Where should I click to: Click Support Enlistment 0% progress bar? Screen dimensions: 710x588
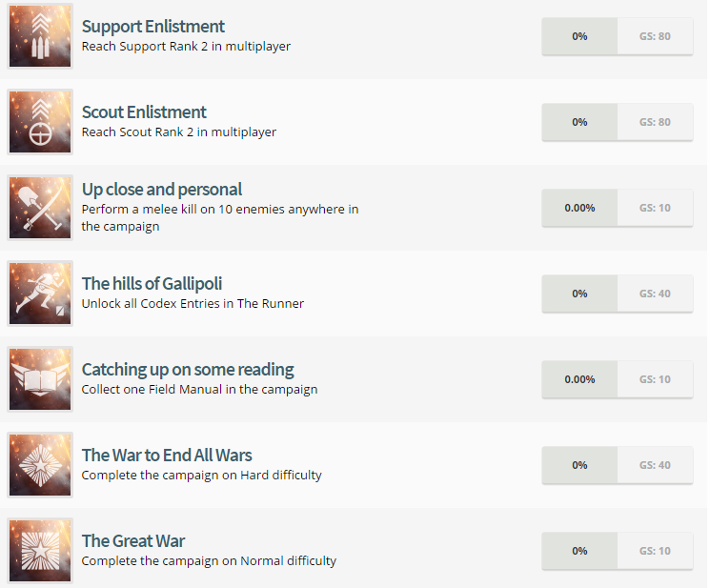(x=579, y=36)
